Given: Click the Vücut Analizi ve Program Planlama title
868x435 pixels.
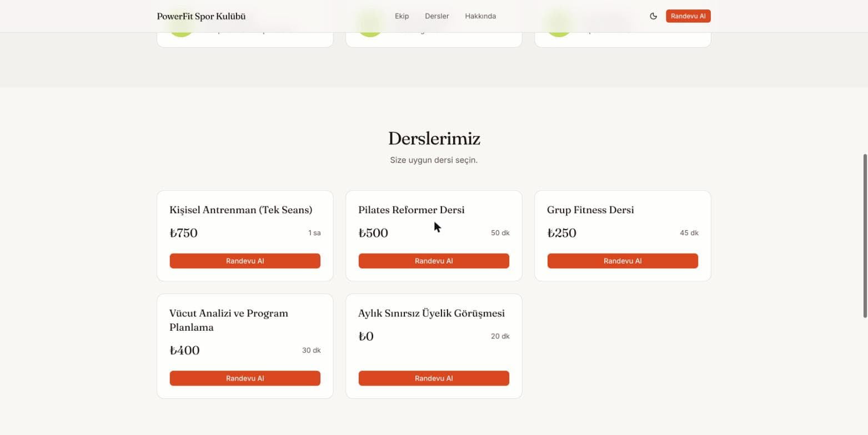Looking at the screenshot, I should tap(229, 320).
